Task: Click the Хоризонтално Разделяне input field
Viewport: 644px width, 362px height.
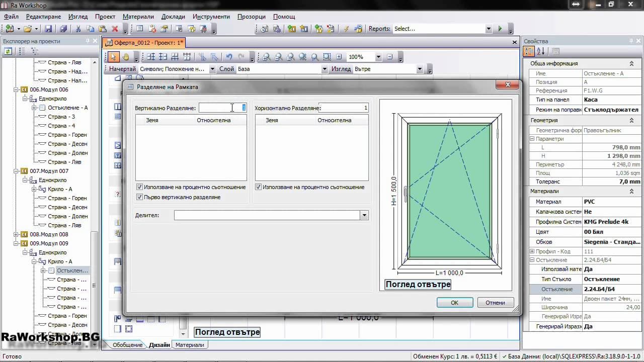Action: coord(344,108)
